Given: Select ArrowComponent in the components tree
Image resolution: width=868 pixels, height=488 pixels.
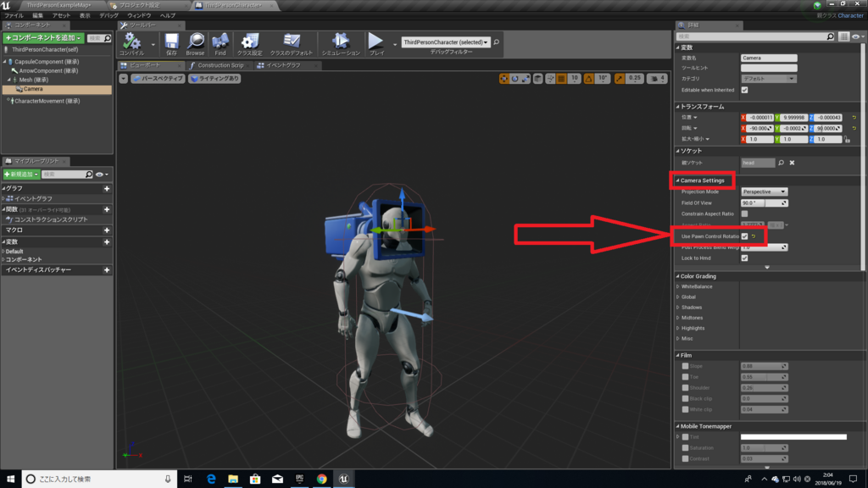Looking at the screenshot, I should pos(48,71).
